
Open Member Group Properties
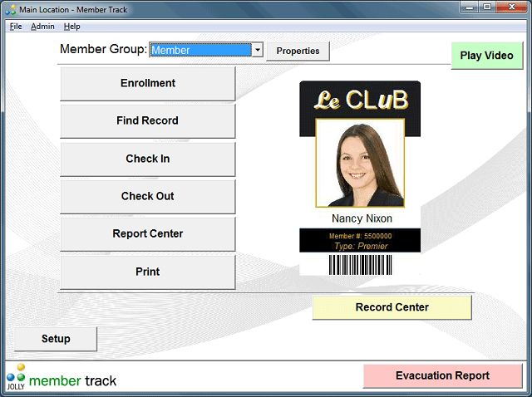298,51
